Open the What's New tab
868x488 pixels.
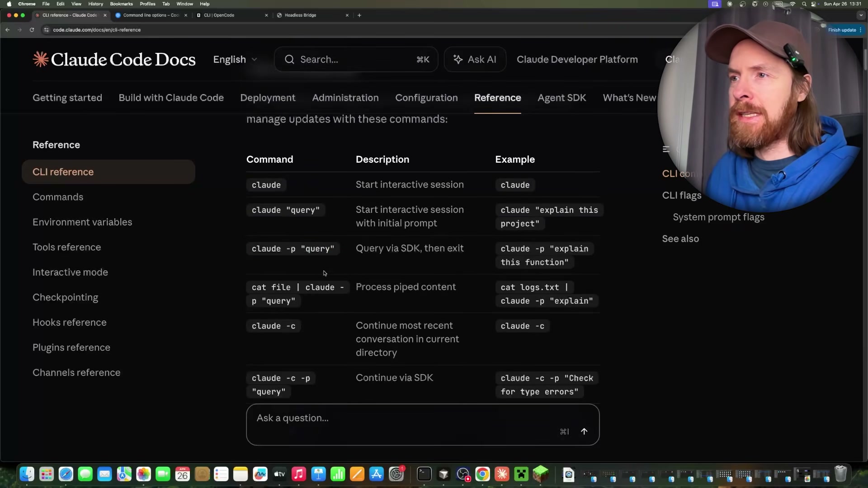pos(629,98)
